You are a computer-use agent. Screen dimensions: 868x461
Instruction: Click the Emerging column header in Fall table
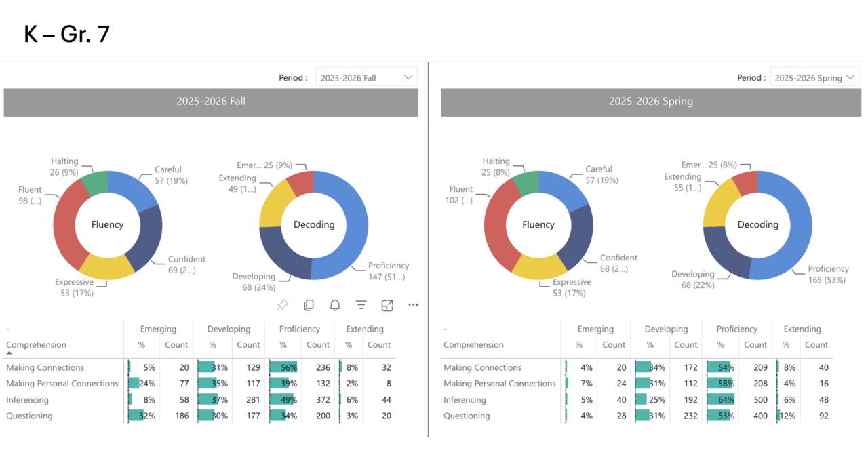158,329
